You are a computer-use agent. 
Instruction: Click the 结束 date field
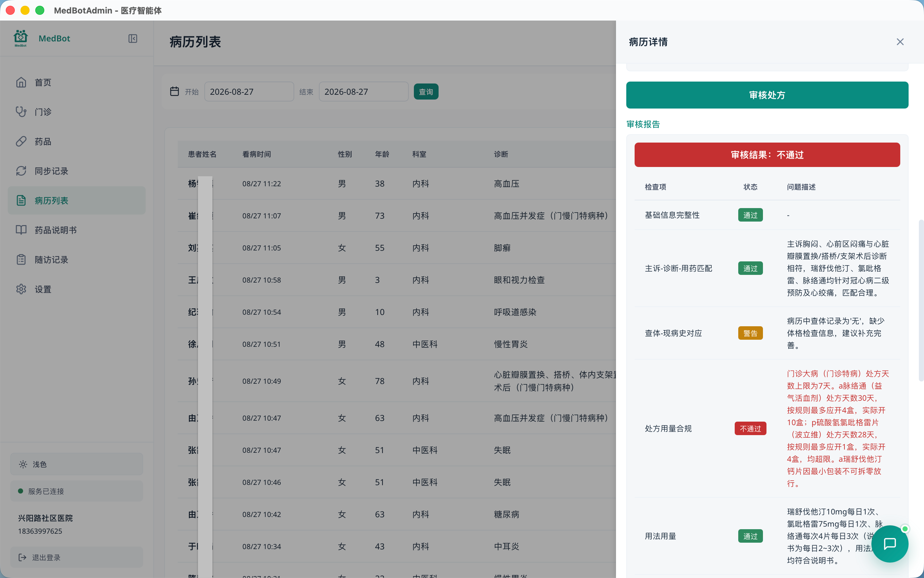[364, 92]
